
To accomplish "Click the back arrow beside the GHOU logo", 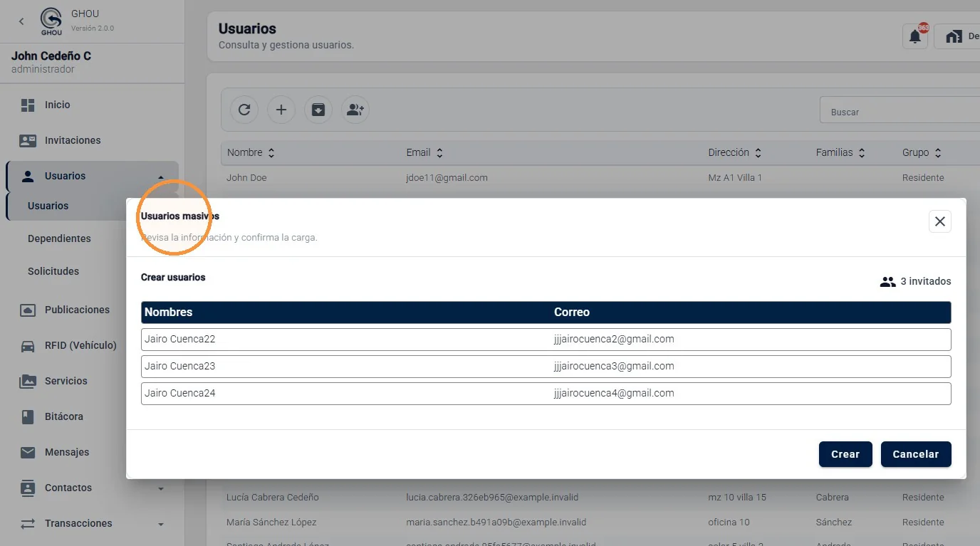I will [x=21, y=21].
